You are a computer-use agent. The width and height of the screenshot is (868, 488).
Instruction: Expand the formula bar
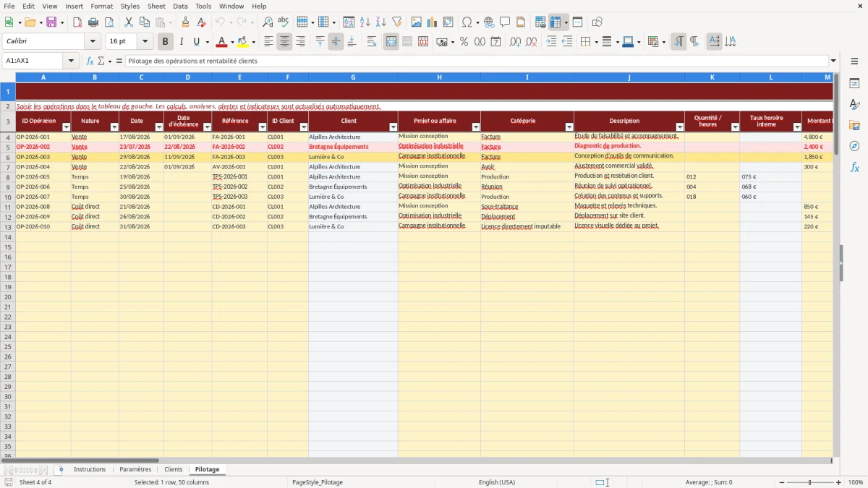833,61
